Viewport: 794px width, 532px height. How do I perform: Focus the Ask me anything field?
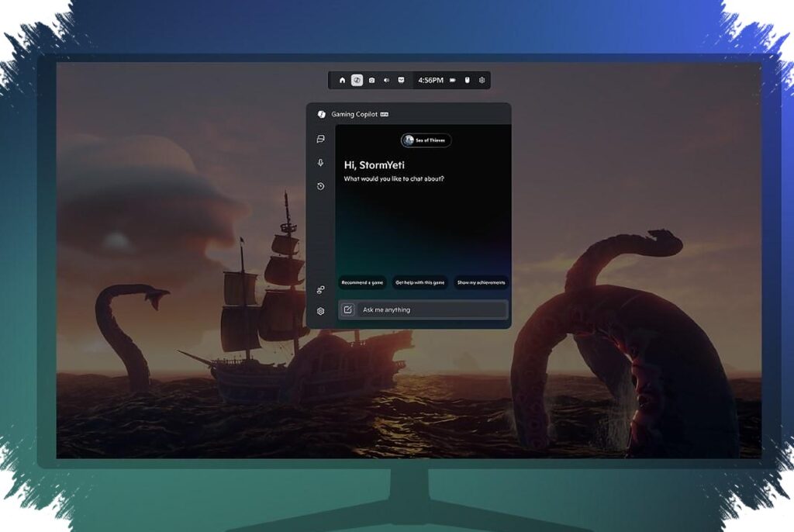point(433,309)
